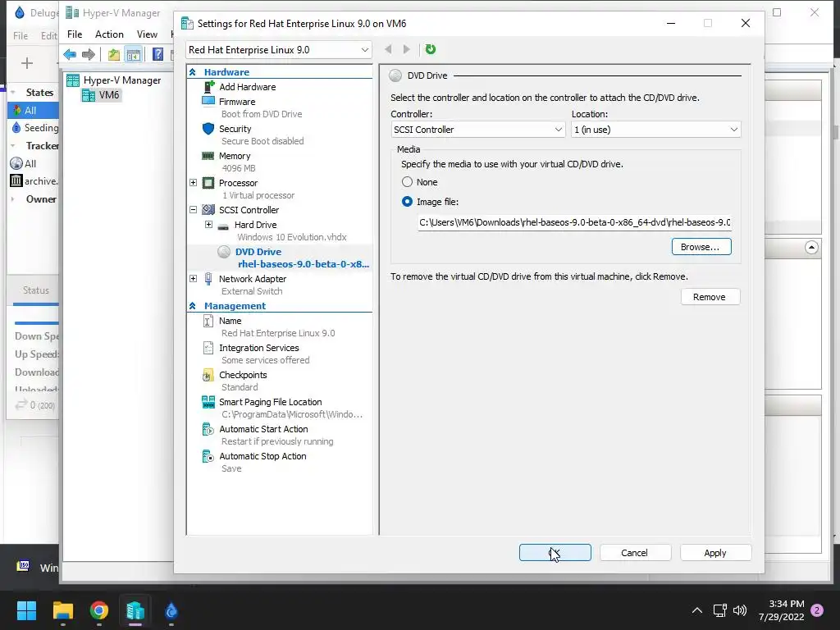Click the Processor icon
Screen dimensions: 840x630
208,183
